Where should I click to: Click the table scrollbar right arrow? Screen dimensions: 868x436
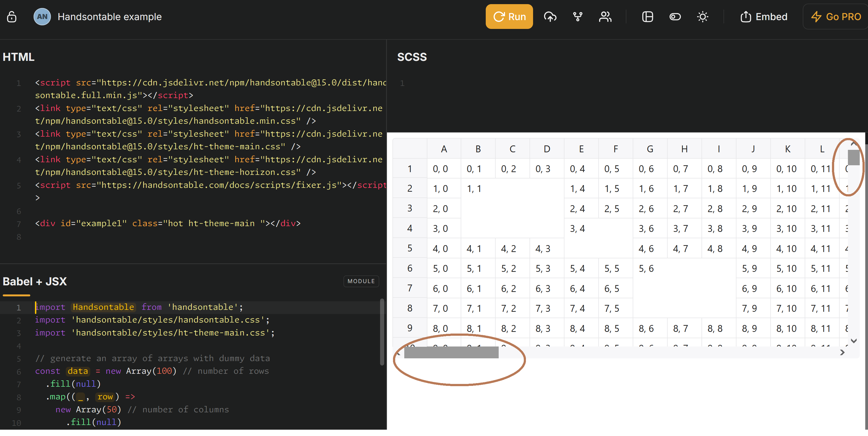[842, 352]
